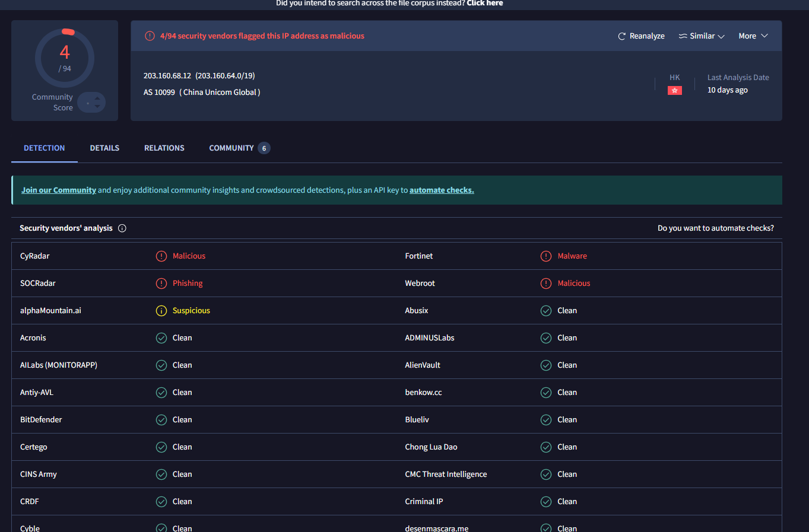Click Blueliv clean checkmark icon

tap(546, 420)
